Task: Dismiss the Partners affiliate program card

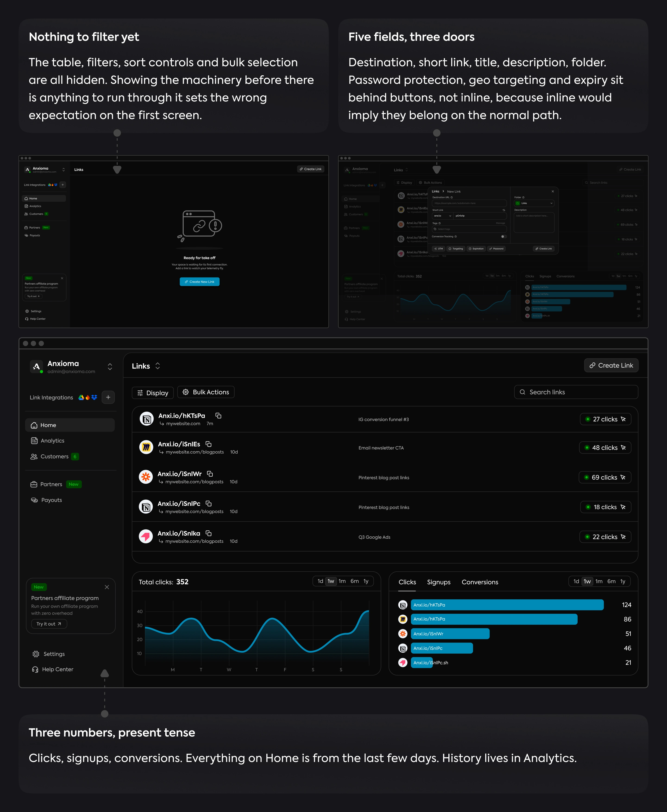Action: [x=107, y=587]
